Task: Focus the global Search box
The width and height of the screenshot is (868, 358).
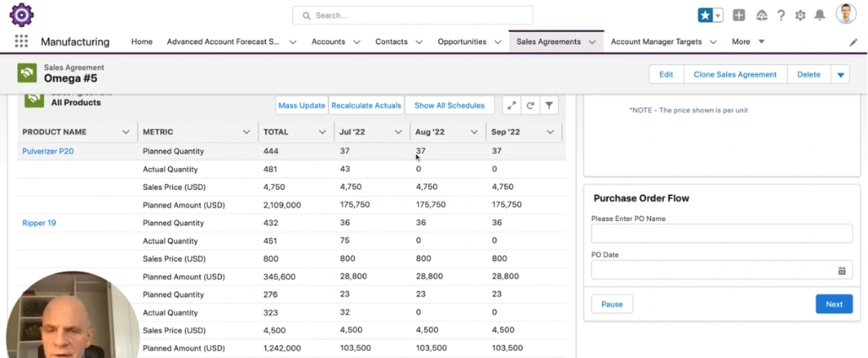Action: click(x=413, y=16)
